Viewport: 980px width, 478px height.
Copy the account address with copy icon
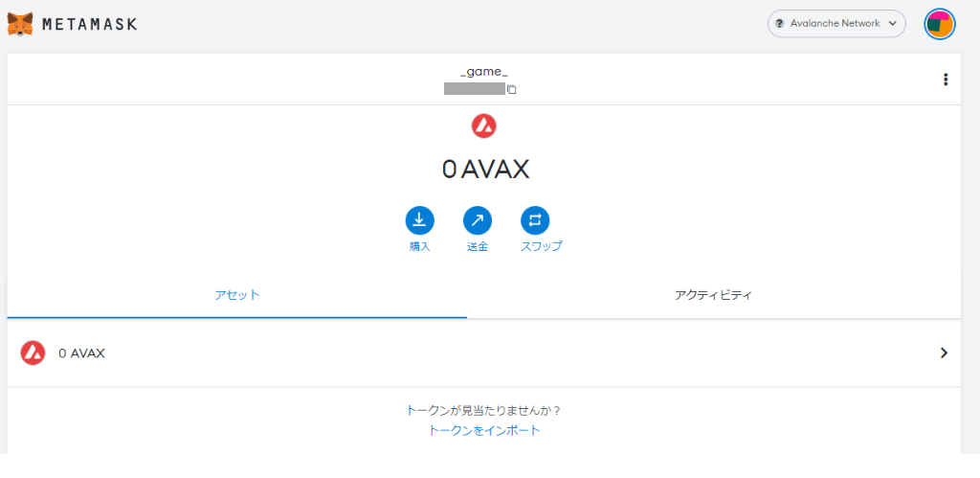[511, 89]
